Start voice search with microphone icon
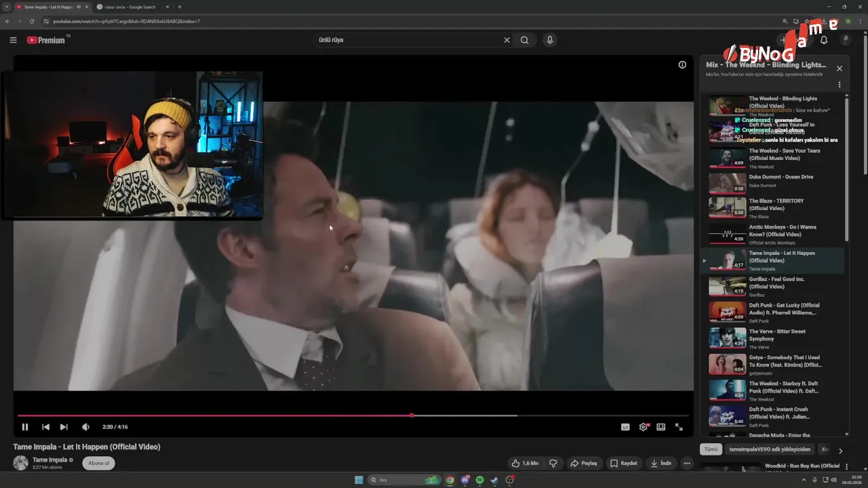The height and width of the screenshot is (488, 868). coord(550,40)
